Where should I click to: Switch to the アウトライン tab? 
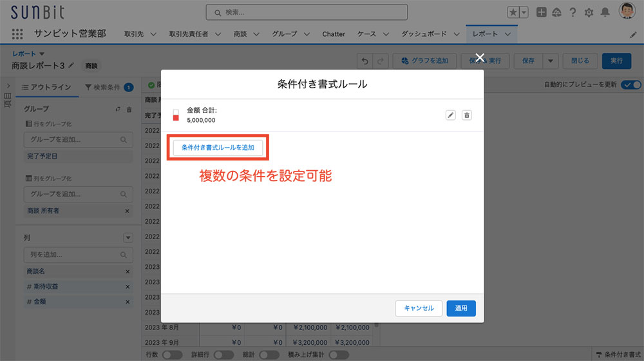[47, 87]
